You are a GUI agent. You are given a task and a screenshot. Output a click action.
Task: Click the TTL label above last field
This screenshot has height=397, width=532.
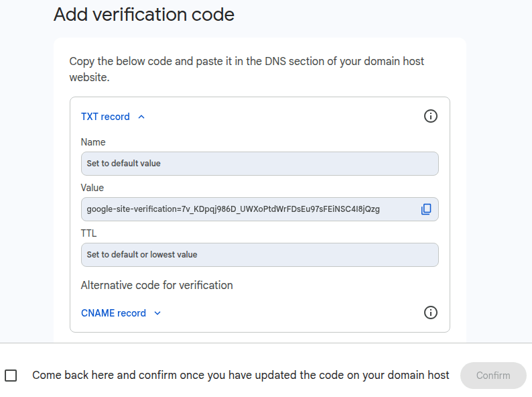point(89,233)
